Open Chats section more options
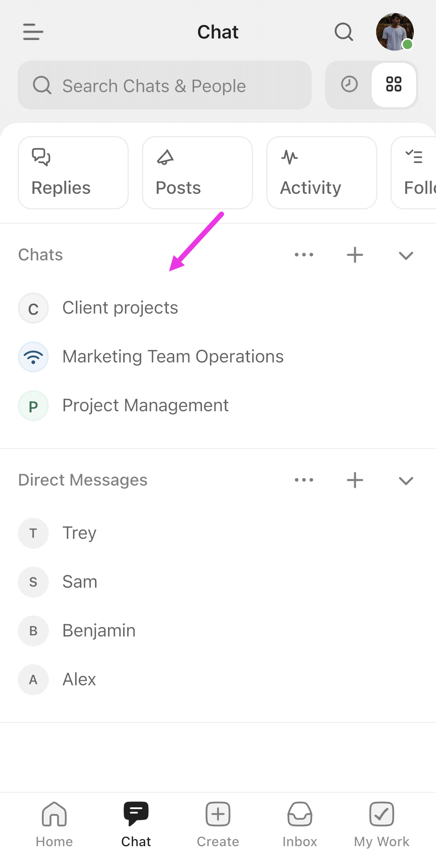 (304, 255)
